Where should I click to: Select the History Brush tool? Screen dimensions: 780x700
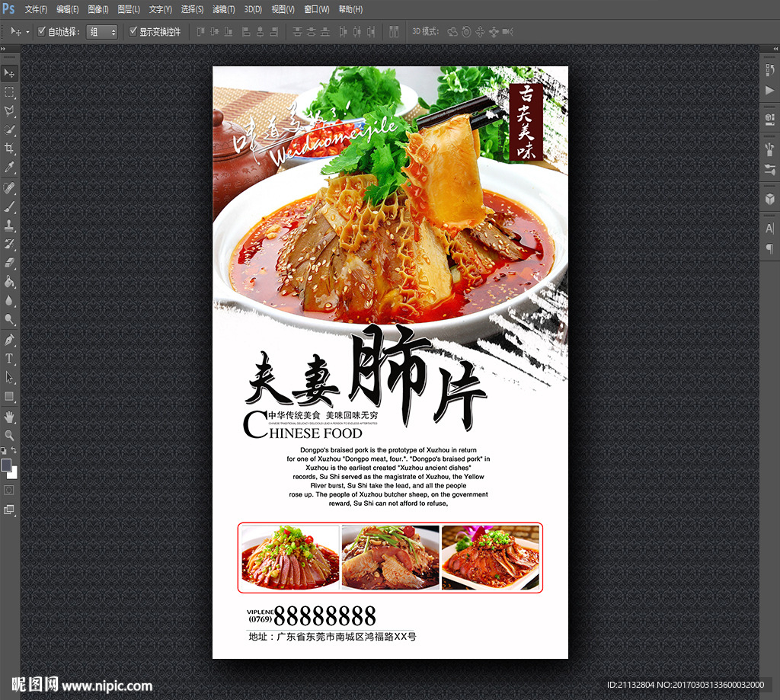pyautogui.click(x=9, y=244)
